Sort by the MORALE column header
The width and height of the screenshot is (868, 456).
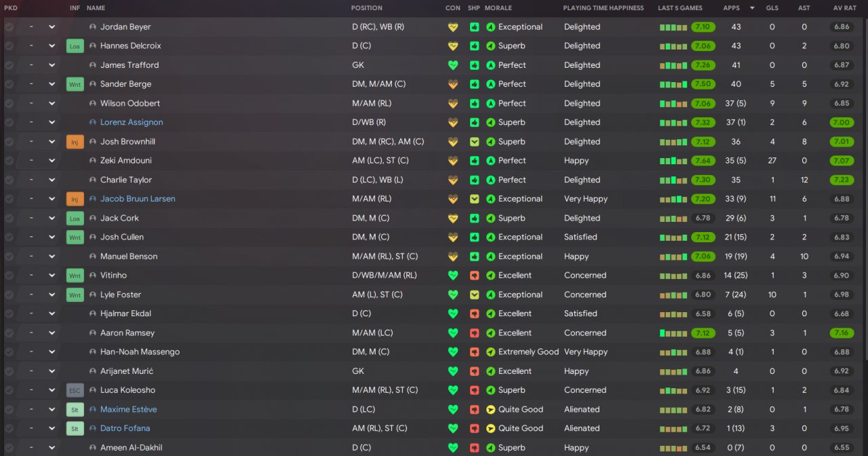[498, 8]
